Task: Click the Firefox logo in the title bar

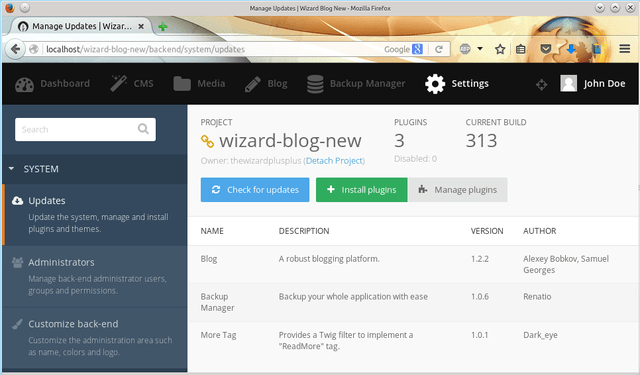Action: (x=10, y=8)
